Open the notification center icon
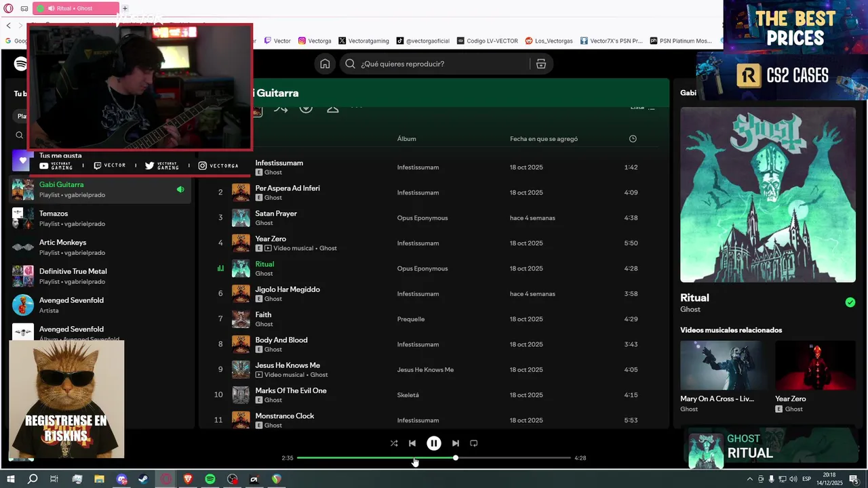The image size is (868, 488). [x=854, y=479]
